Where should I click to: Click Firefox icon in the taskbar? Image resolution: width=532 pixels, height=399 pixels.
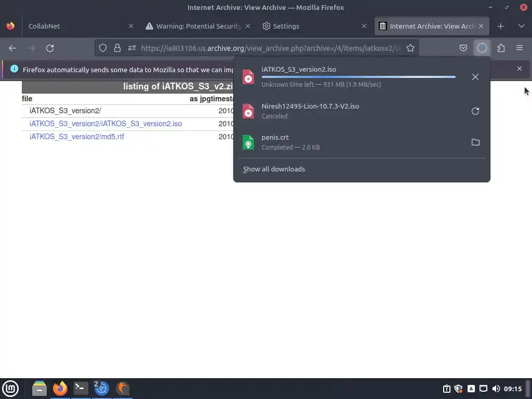[60, 389]
